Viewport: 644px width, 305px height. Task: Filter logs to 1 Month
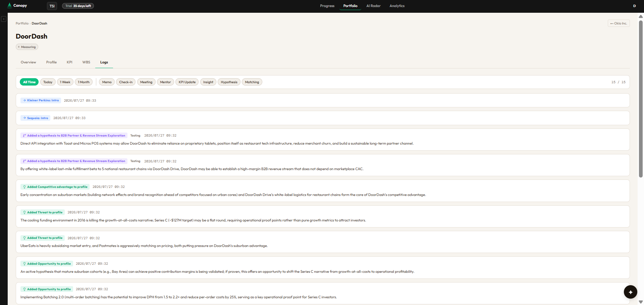pos(84,82)
